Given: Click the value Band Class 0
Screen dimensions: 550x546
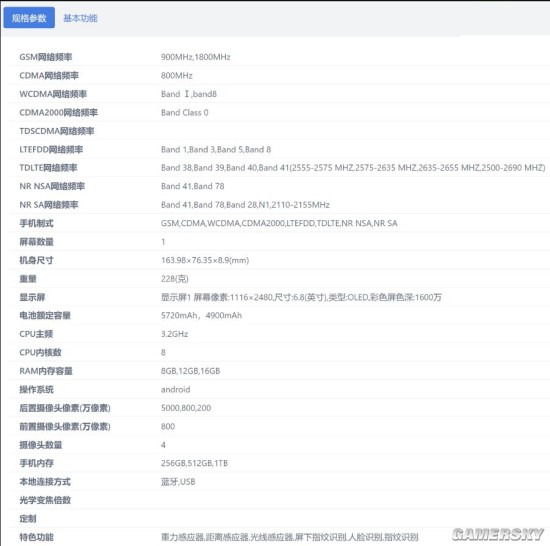Looking at the screenshot, I should [185, 113].
